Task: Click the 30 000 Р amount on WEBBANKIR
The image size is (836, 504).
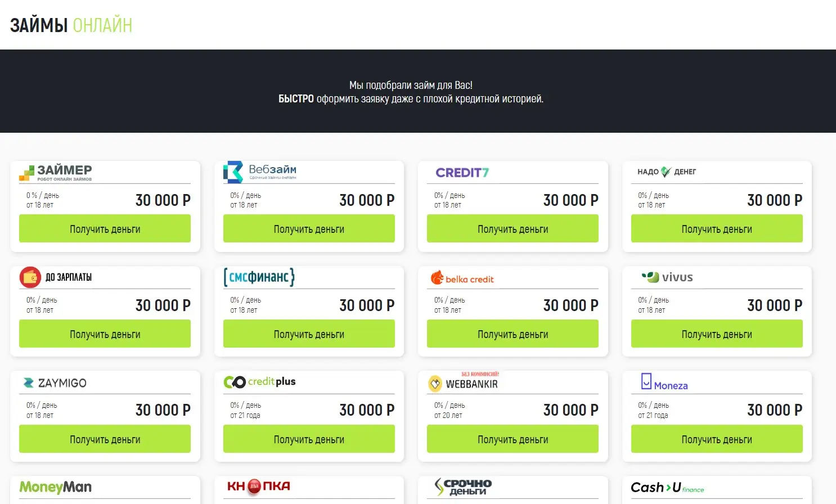Action: (x=571, y=410)
